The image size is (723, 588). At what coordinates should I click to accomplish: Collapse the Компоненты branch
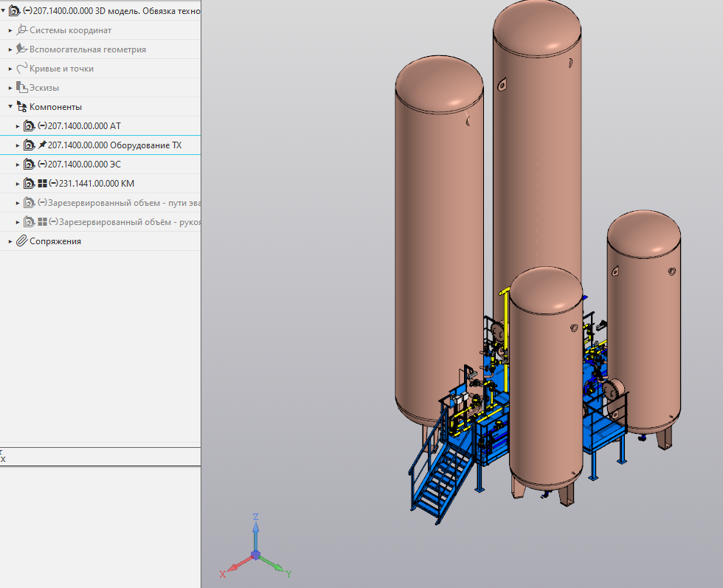pos(10,107)
